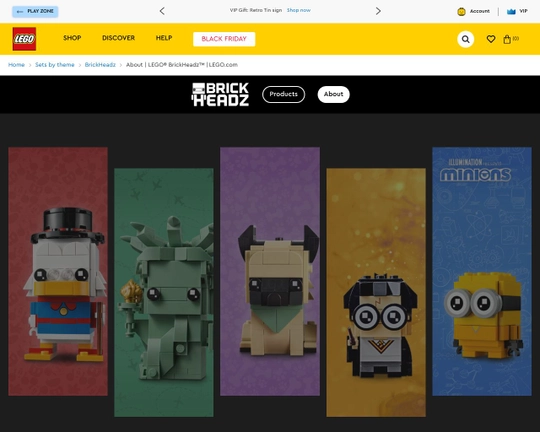Switch to the Products tab

coord(283,94)
